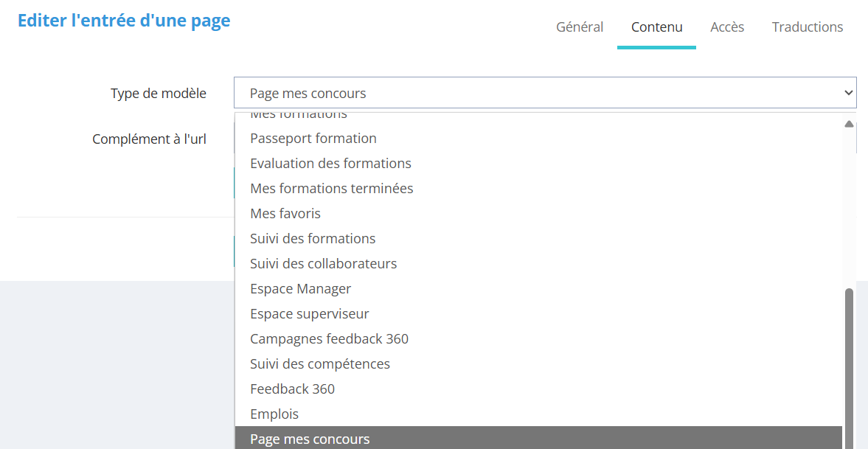This screenshot has height=449, width=868.
Task: Select Feedback 360 entry
Action: click(x=292, y=389)
